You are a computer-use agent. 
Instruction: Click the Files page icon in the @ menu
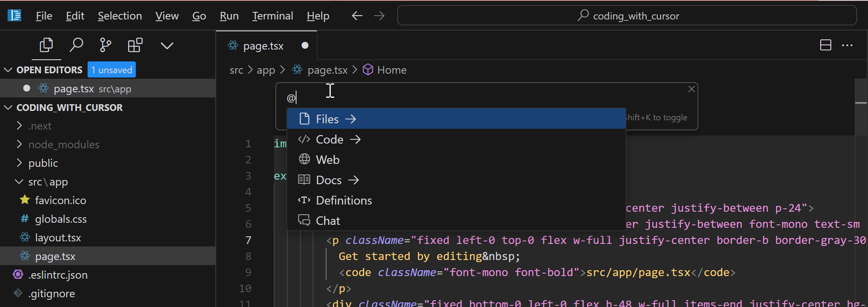[x=304, y=119]
